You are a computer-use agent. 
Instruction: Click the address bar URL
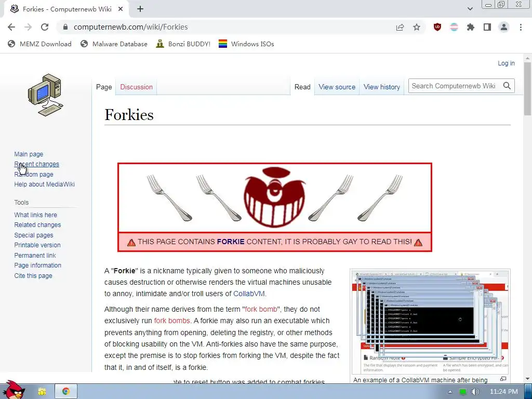pos(130,27)
